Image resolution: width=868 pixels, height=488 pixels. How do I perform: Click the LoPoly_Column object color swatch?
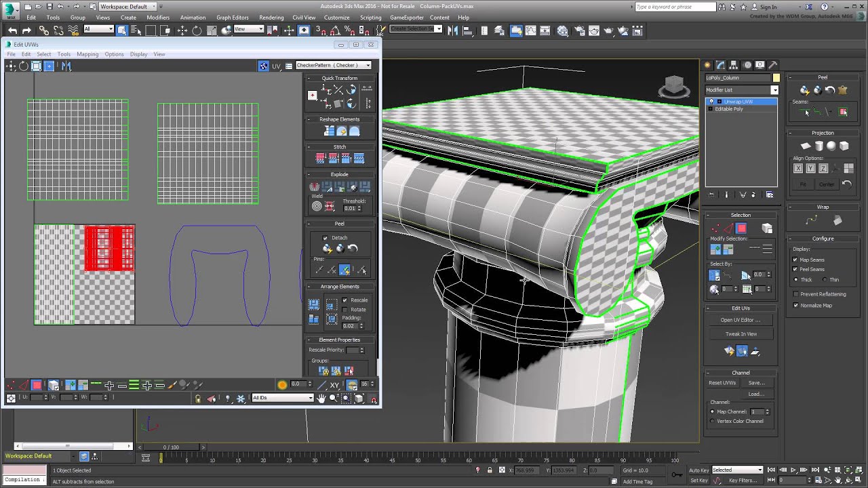(x=776, y=78)
